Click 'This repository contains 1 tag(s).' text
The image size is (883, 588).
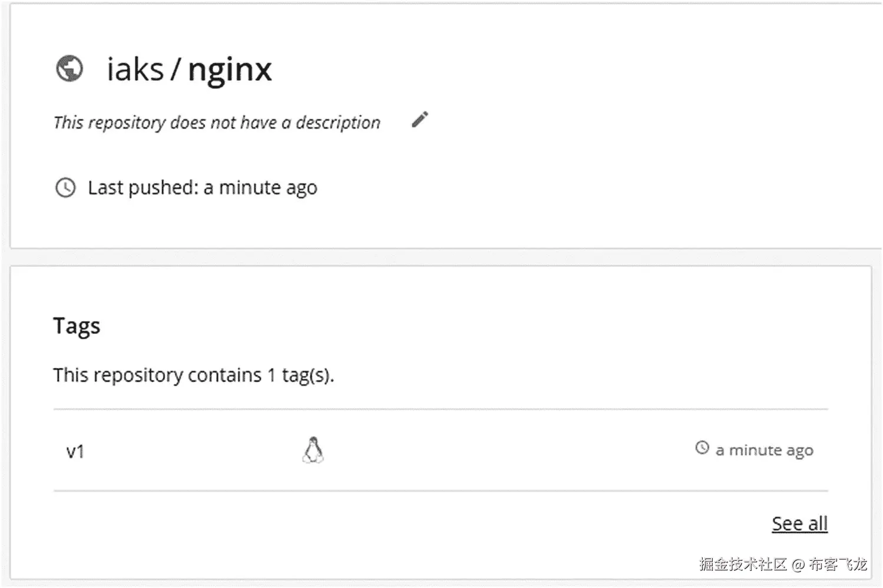pyautogui.click(x=194, y=375)
